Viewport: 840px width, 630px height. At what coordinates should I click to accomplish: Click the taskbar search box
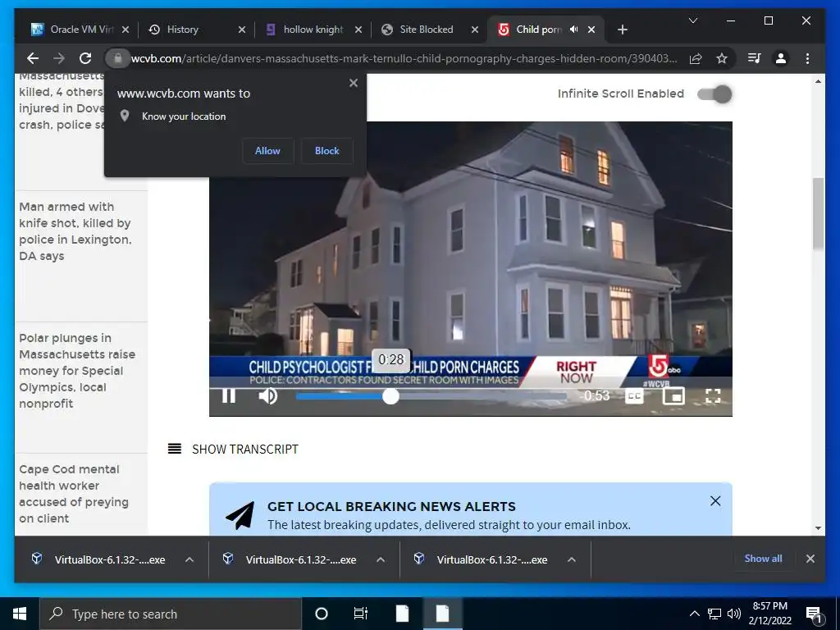click(171, 614)
